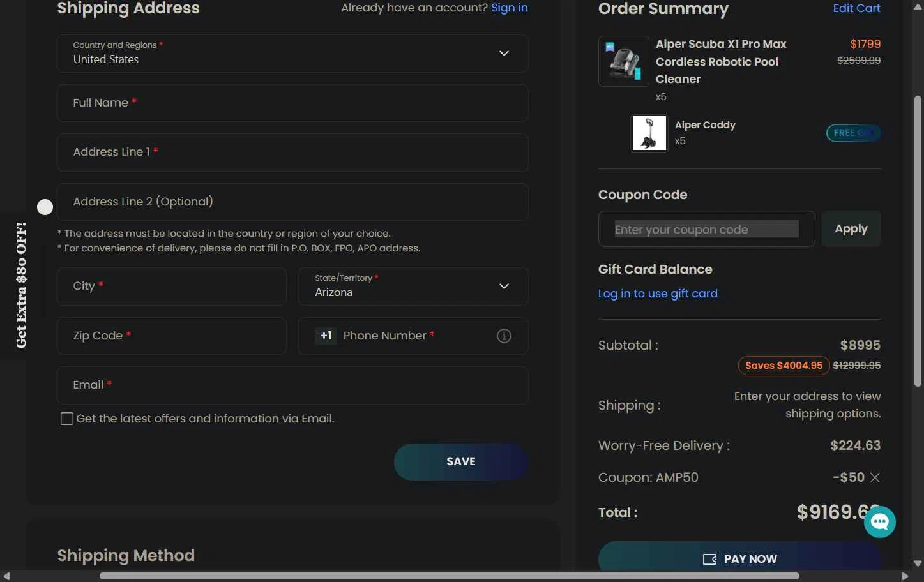Viewport: 924px width, 582px height.
Task: Click the phone number info icon
Action: click(504, 336)
